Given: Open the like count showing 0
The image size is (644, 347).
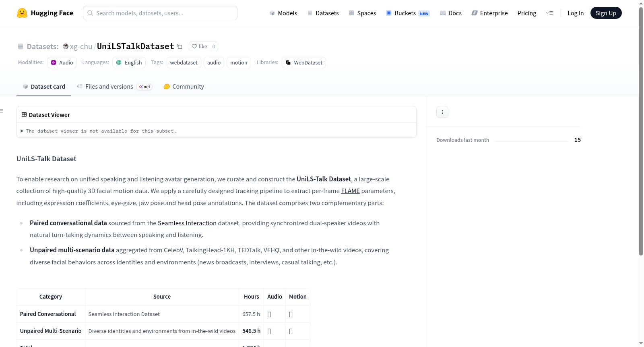Looking at the screenshot, I should 214,47.
